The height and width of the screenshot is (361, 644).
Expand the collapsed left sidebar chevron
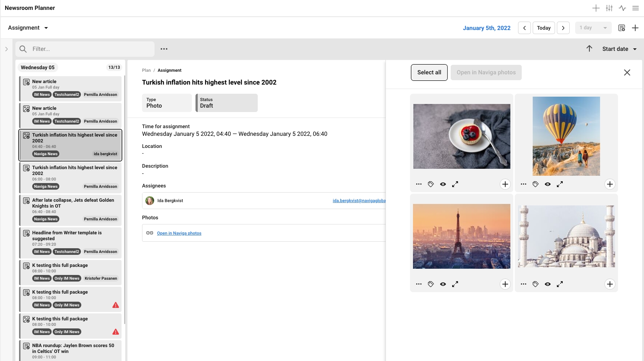[6, 49]
